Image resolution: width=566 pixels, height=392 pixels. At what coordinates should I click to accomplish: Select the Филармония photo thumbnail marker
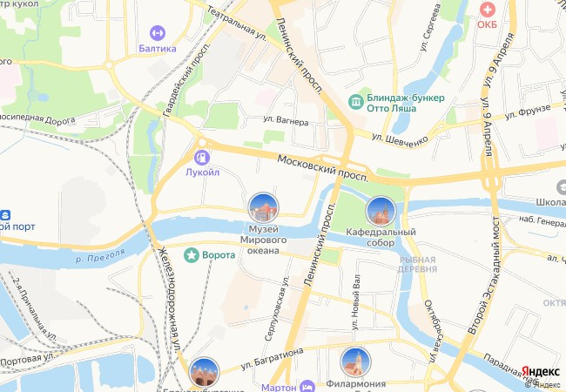point(355,362)
